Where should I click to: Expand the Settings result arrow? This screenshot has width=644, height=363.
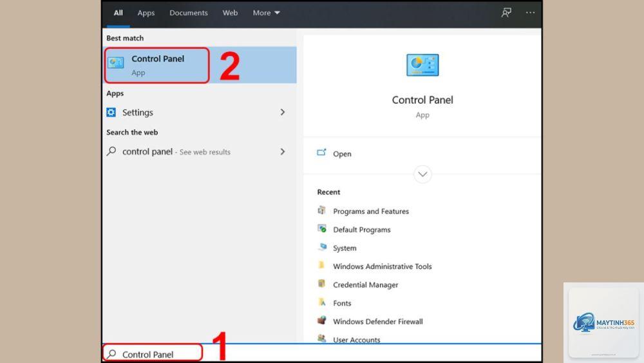click(283, 112)
